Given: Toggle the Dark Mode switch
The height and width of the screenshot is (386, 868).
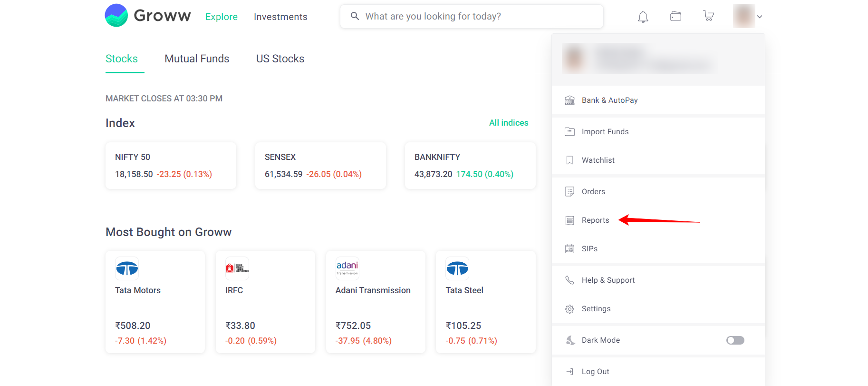Looking at the screenshot, I should click(x=735, y=340).
